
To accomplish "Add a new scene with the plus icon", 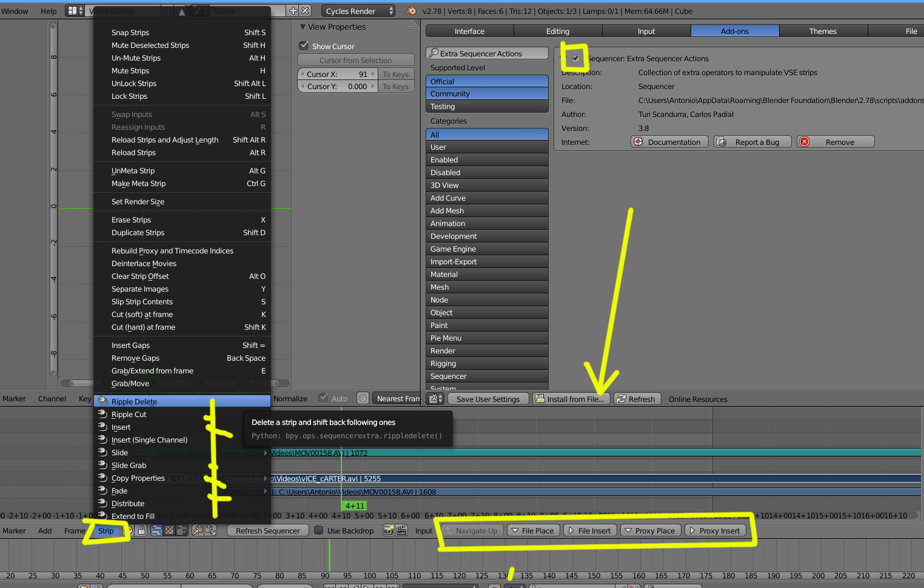I will (293, 11).
